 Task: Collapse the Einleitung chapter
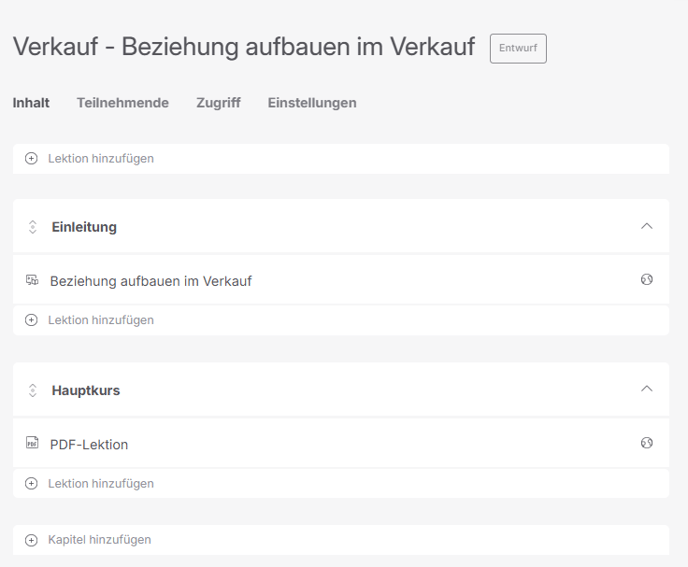(647, 226)
